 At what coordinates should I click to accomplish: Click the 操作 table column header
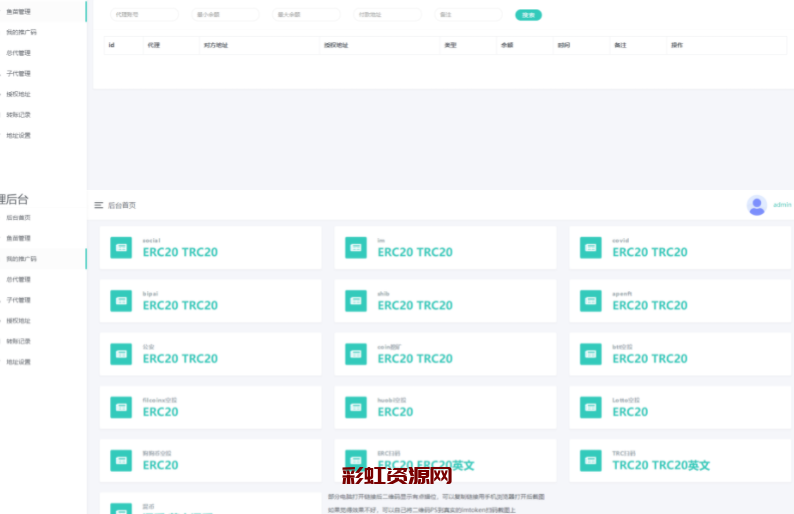(x=677, y=45)
